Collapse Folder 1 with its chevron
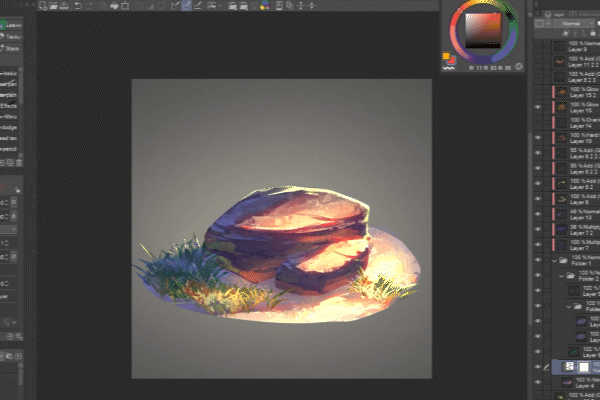Image resolution: width=600 pixels, height=400 pixels. click(x=554, y=261)
